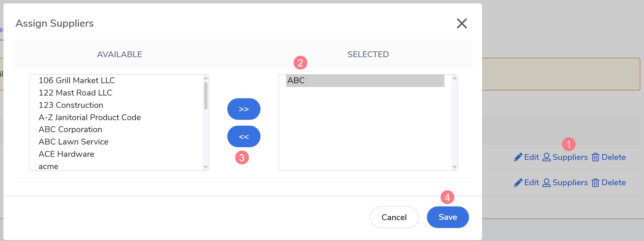This screenshot has width=644, height=241.
Task: Click the pencil Edit icon in first row
Action: (x=518, y=157)
